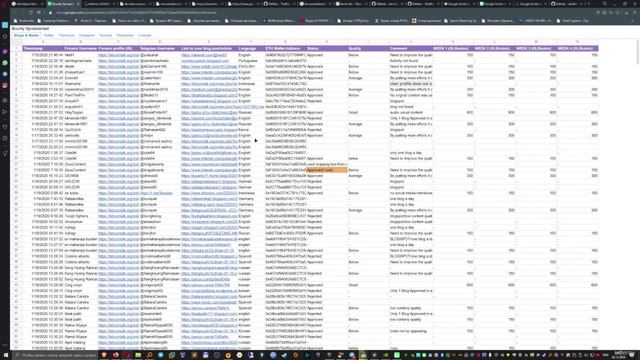Select the 'Activity not found' comment cell
640x360 pixels.
[411, 60]
